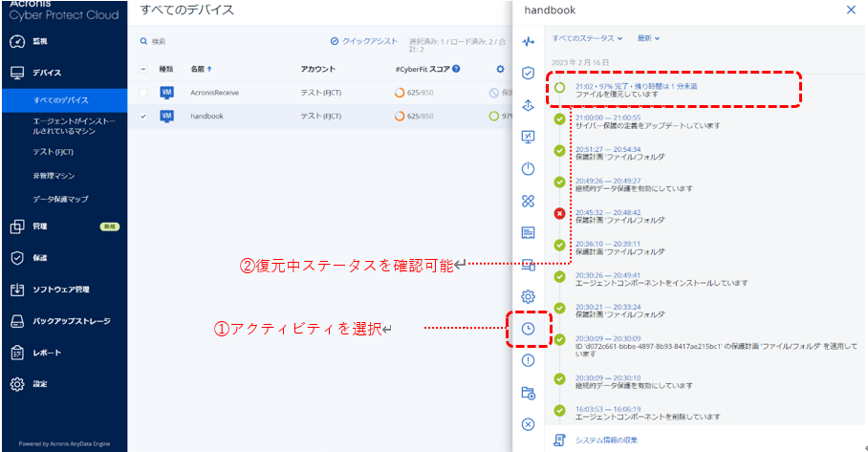The image size is (868, 452).
Task: Click the CyberFit score help question icon
Action: 456,69
